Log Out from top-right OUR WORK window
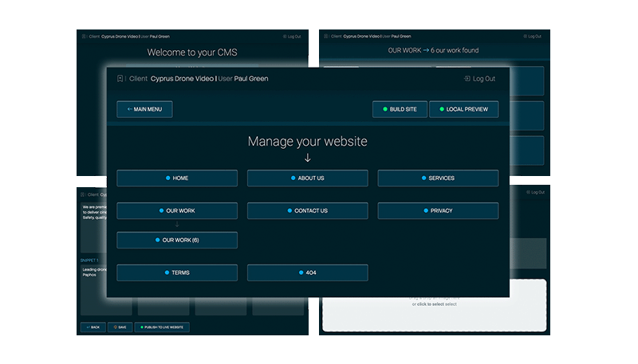Screen dimensions: 638x364 tap(532, 37)
